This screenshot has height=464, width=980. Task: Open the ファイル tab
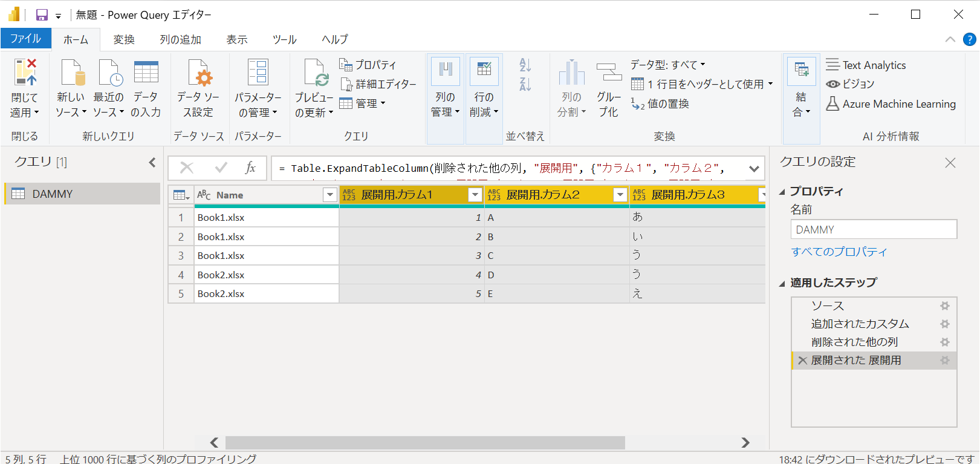tap(26, 39)
